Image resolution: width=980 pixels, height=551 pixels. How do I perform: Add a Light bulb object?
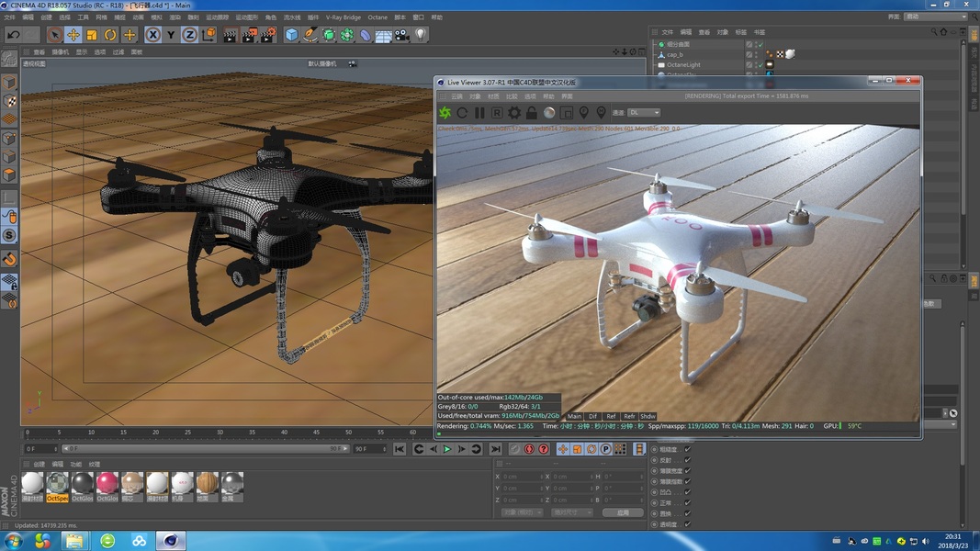421,34
